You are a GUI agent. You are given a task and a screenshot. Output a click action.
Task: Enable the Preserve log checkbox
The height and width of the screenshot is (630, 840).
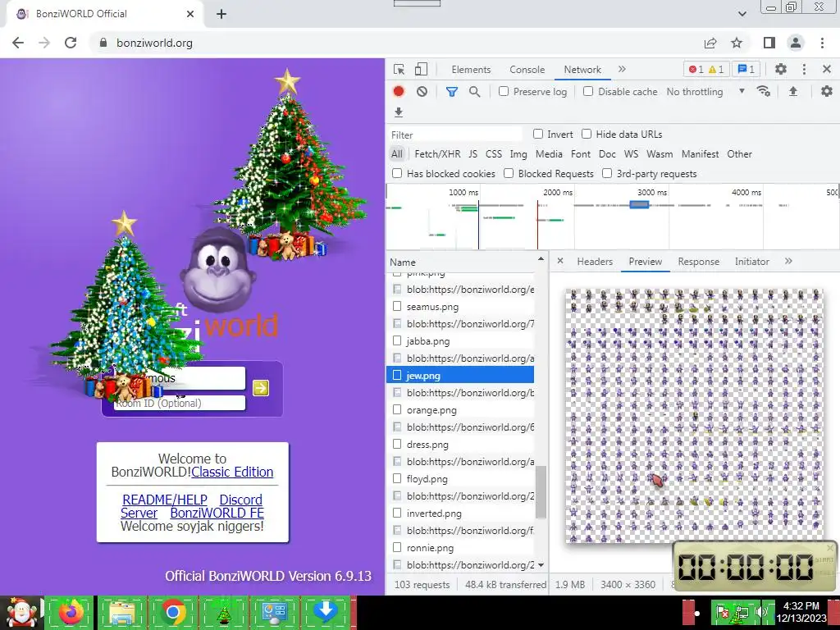[504, 91]
